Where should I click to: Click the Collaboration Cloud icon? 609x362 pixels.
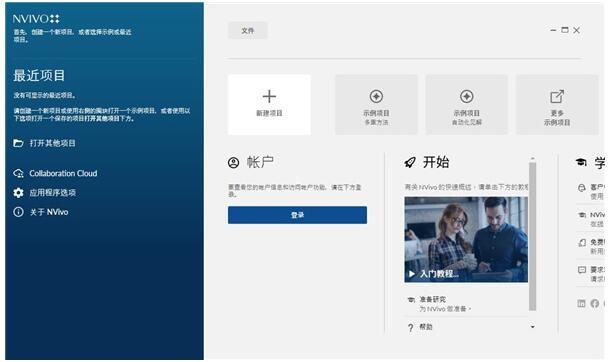[x=18, y=173]
